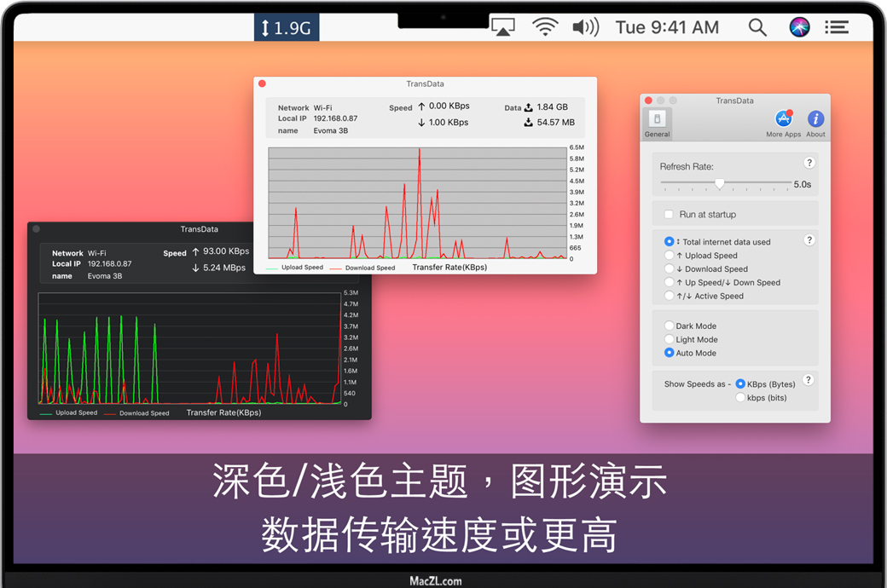887x588 pixels.
Task: Click help button beside Show Speeds as
Action: [x=809, y=380]
